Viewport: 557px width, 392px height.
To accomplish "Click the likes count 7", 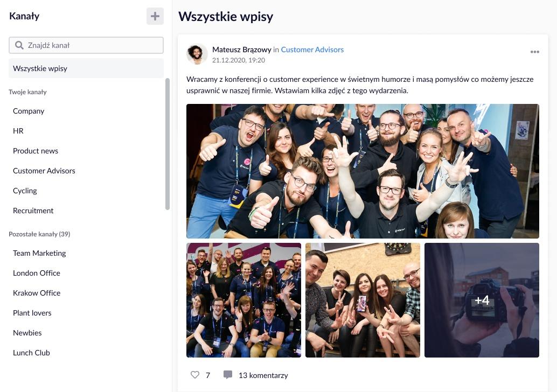I will click(x=208, y=375).
